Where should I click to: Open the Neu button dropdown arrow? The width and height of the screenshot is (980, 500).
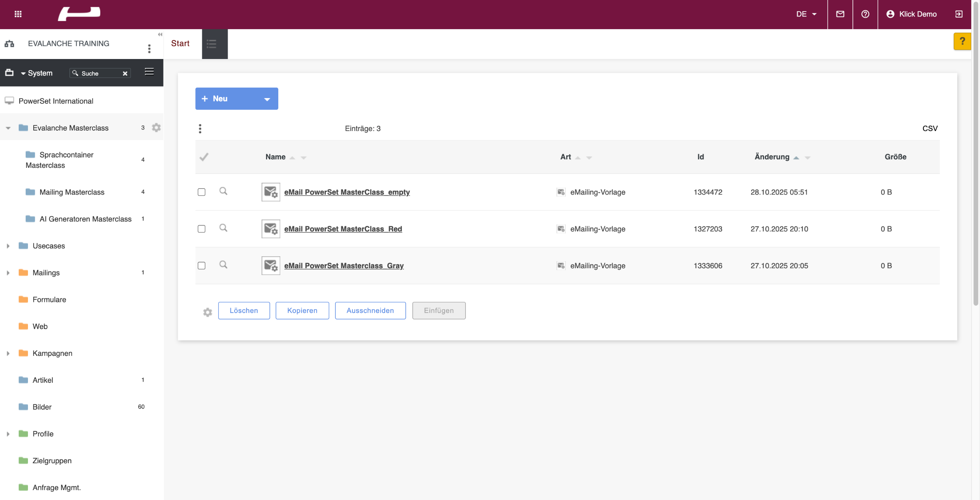pos(267,99)
